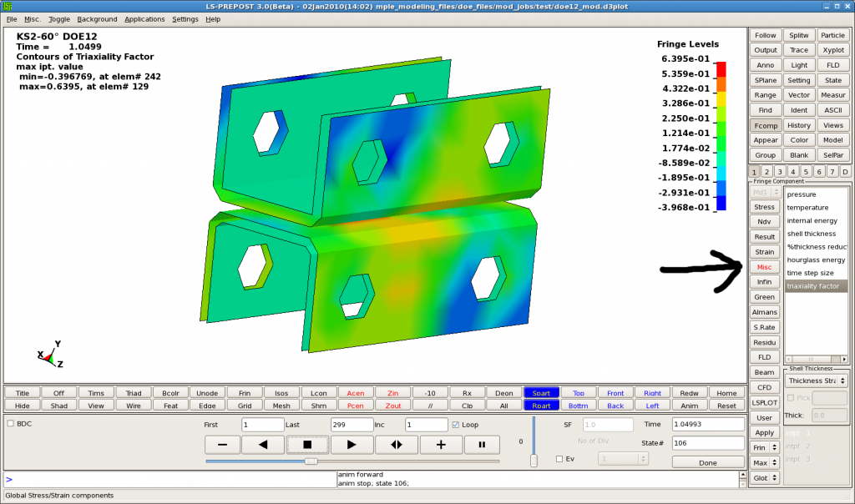Click the Last state input field
This screenshot has width=855, height=504.
pos(352,425)
